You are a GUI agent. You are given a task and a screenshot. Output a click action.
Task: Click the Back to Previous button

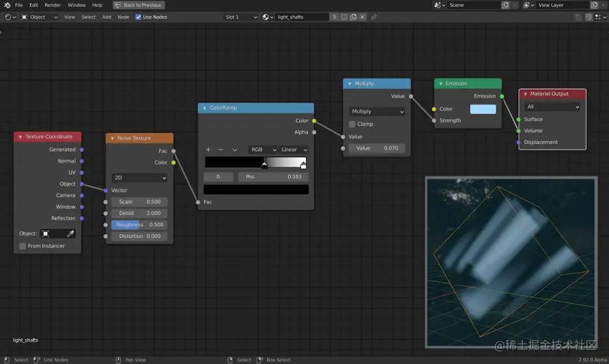pyautogui.click(x=138, y=5)
